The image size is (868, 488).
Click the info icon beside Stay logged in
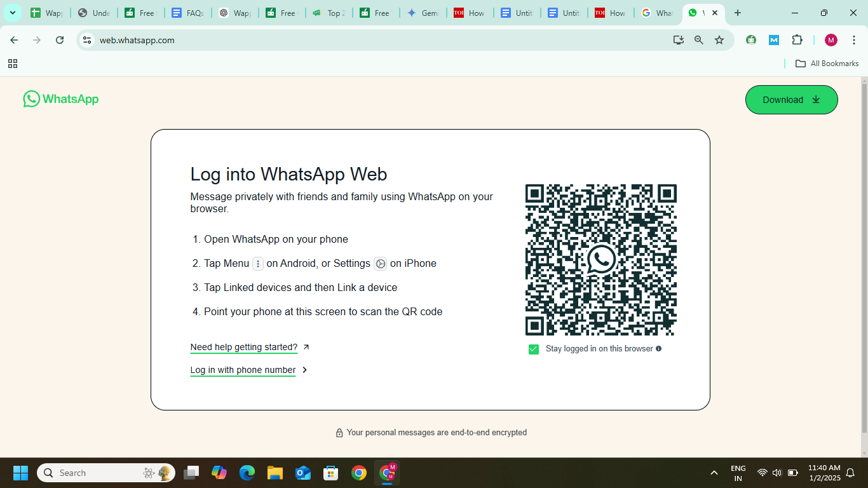click(658, 349)
